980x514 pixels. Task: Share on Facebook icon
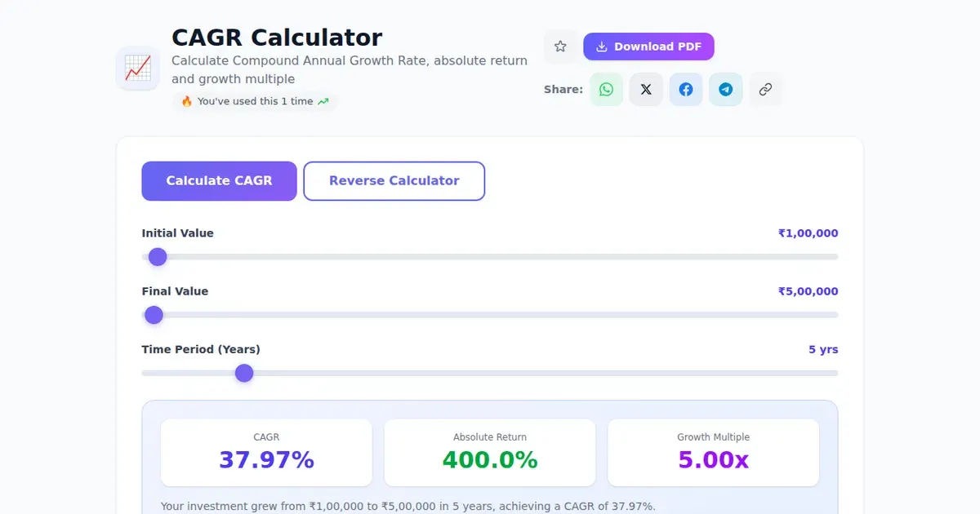686,90
